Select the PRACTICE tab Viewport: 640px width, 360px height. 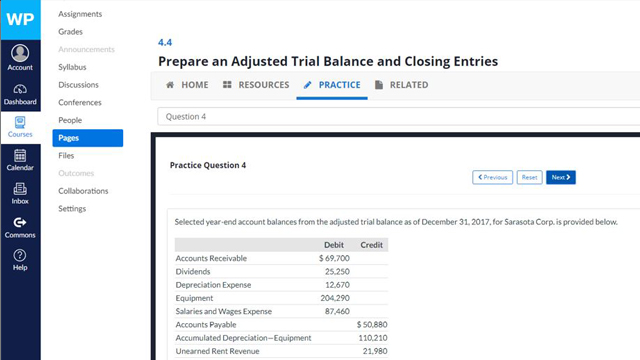click(x=332, y=85)
